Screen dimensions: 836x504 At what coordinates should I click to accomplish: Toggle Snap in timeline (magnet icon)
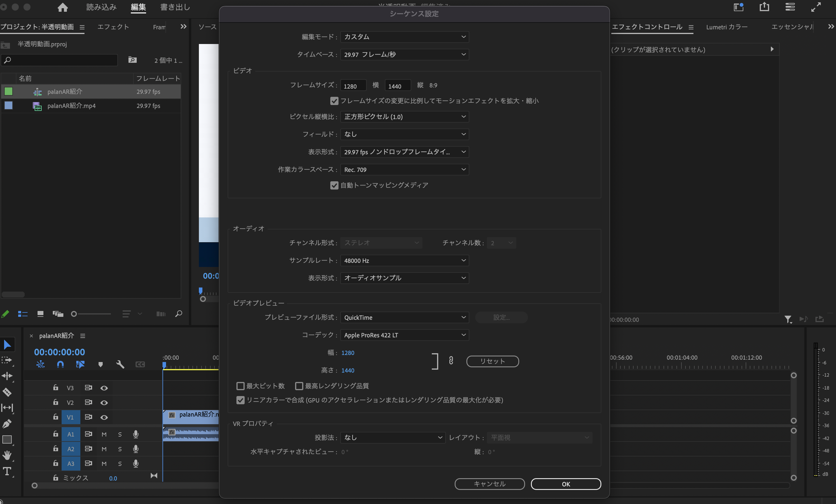pyautogui.click(x=60, y=365)
